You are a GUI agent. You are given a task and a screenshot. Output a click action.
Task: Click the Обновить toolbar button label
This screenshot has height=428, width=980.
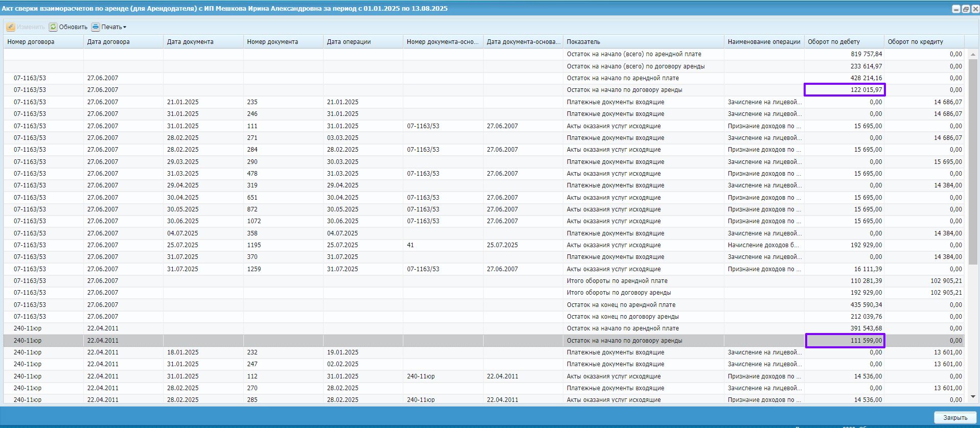click(73, 27)
